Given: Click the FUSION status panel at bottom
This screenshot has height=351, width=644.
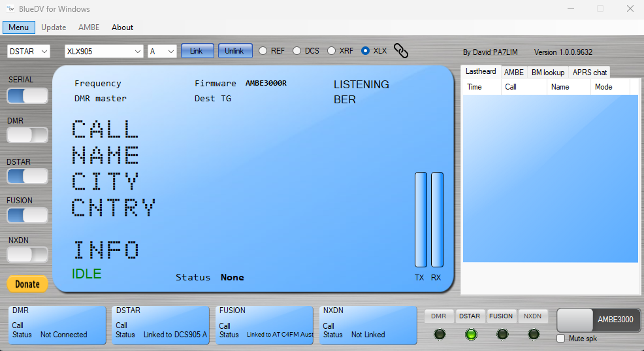Looking at the screenshot, I should (x=265, y=325).
